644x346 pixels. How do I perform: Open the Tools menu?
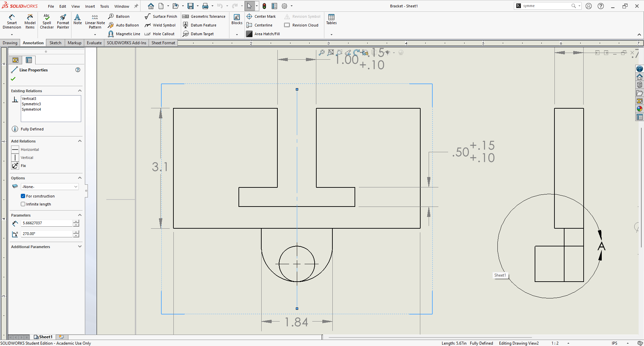click(x=105, y=6)
